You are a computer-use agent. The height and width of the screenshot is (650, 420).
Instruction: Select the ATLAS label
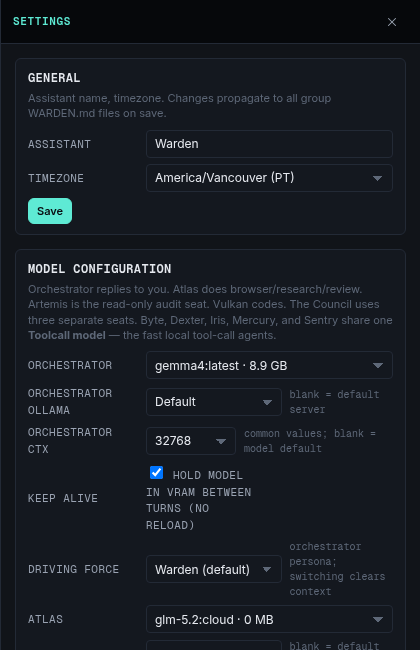coord(45,619)
